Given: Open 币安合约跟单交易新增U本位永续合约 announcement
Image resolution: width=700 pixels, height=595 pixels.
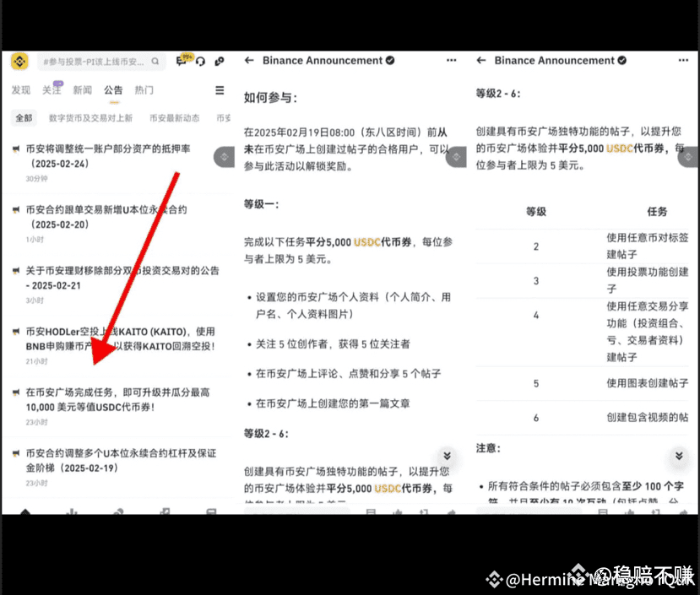Looking at the screenshot, I should tap(106, 217).
